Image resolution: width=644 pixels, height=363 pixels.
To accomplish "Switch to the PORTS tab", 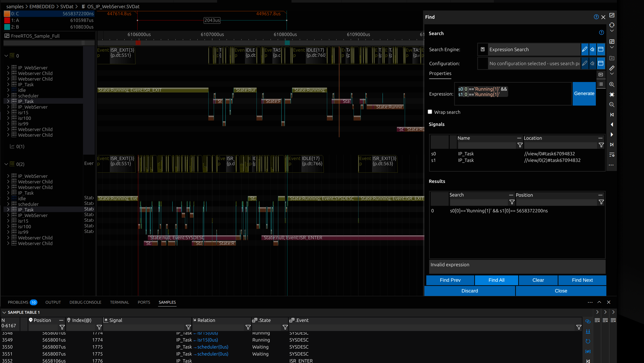I will tap(144, 302).
